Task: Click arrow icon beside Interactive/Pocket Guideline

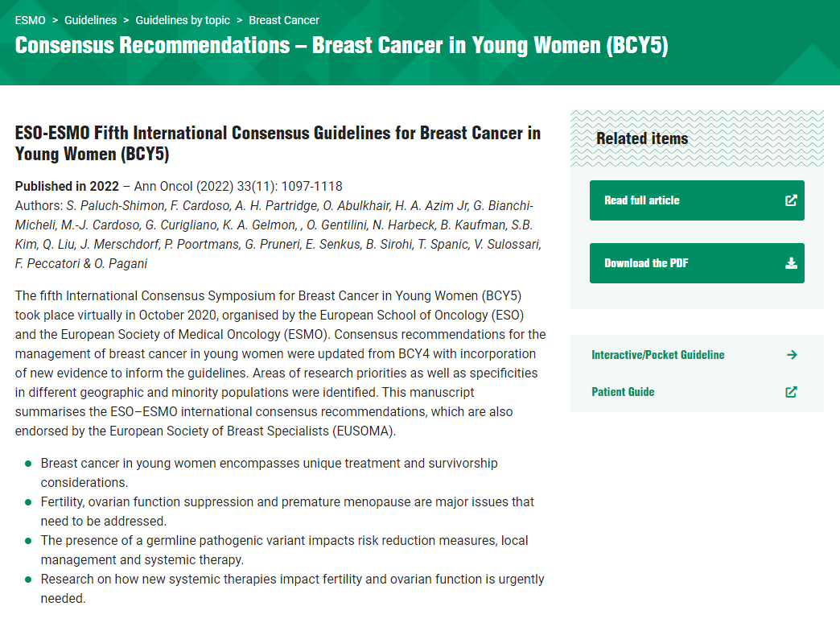Action: click(792, 355)
